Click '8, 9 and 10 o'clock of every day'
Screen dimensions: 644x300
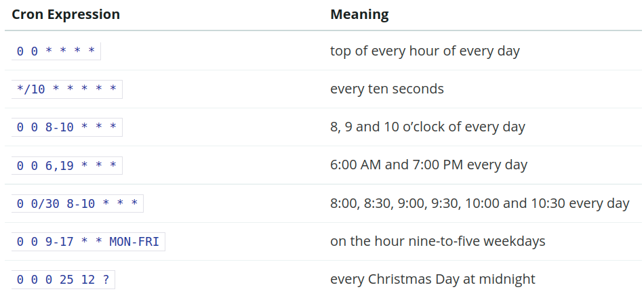coord(428,127)
